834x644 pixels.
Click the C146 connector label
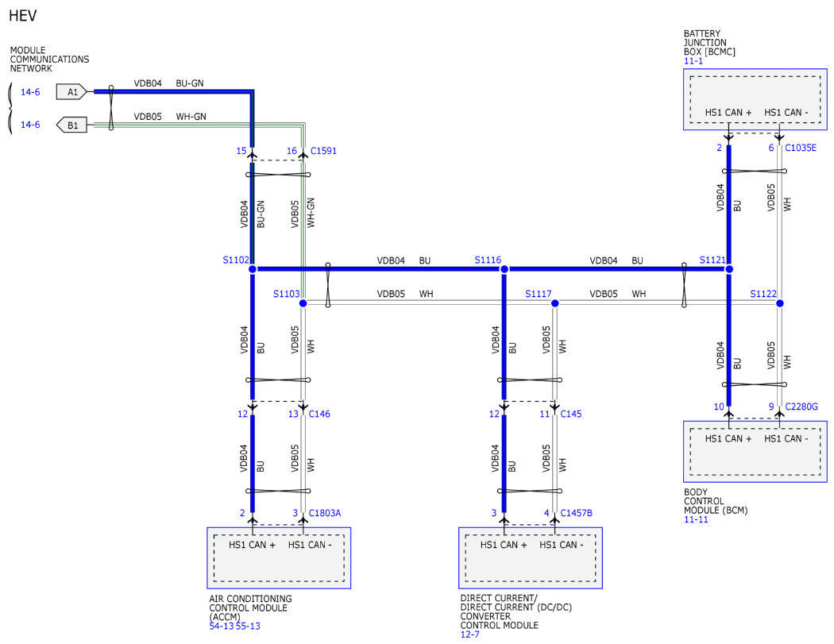[319, 414]
